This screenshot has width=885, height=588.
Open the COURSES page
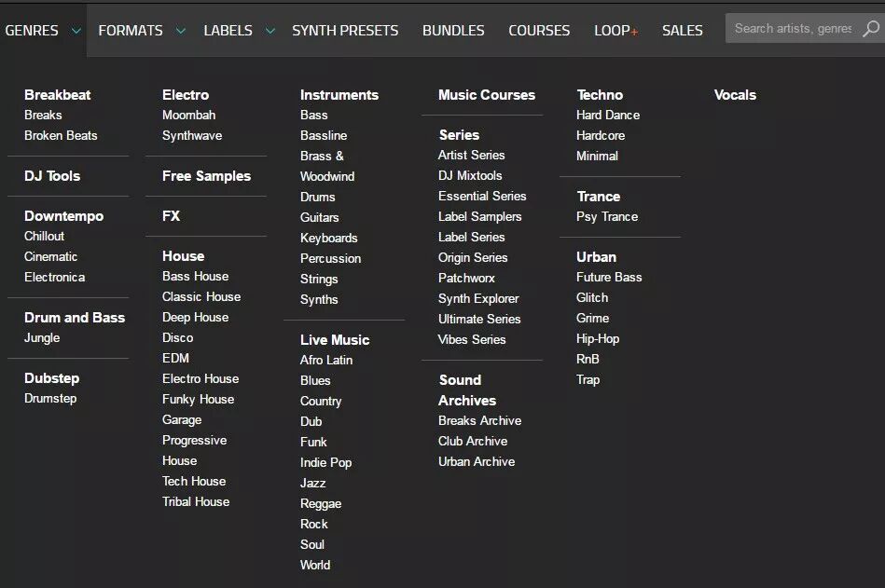pyautogui.click(x=539, y=31)
